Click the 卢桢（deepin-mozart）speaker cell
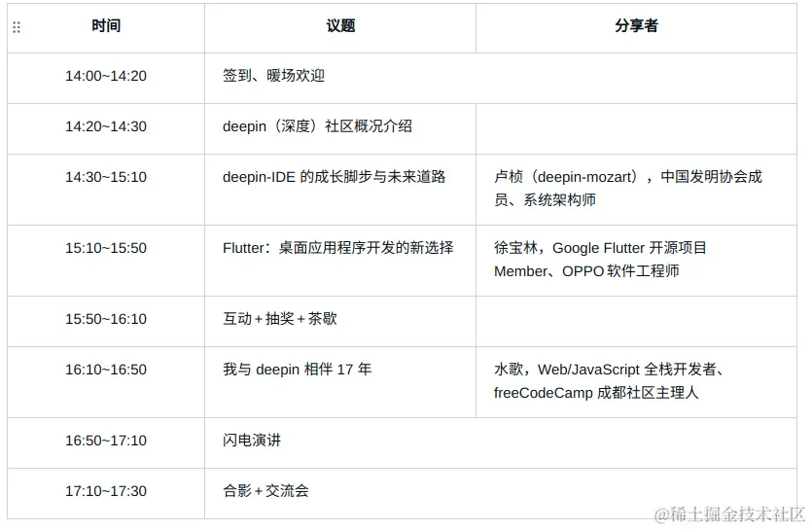812x530 pixels. pos(627,189)
